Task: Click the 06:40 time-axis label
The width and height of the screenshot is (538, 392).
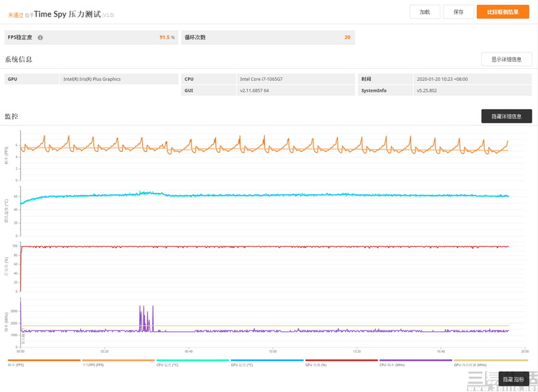Action: [189, 351]
